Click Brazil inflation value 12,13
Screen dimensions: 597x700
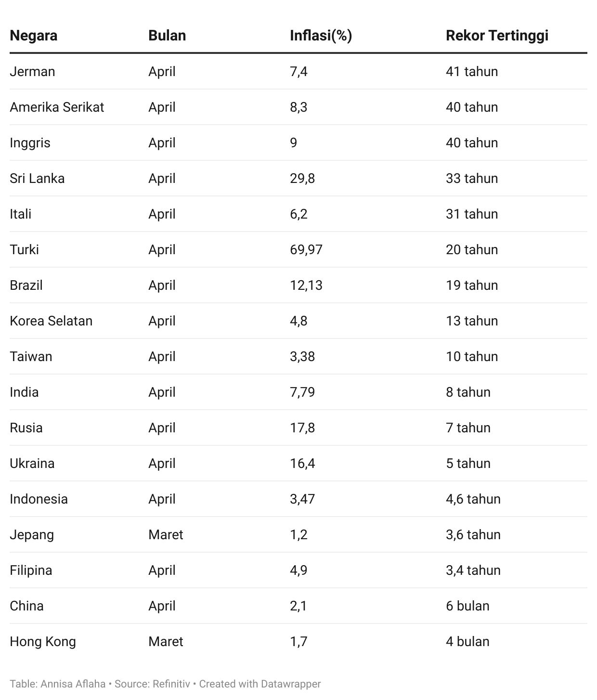[x=306, y=285]
